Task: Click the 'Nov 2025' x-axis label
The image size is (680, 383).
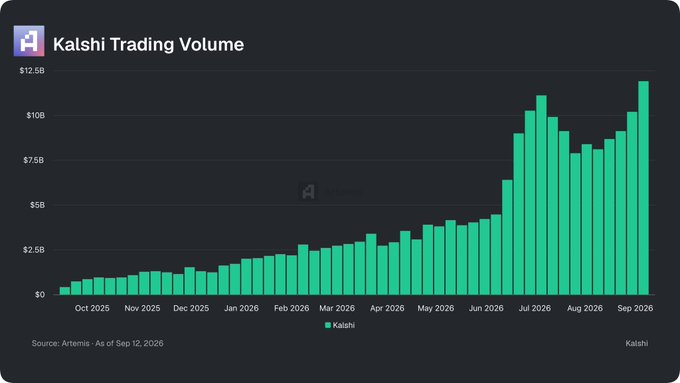Action: pyautogui.click(x=142, y=308)
